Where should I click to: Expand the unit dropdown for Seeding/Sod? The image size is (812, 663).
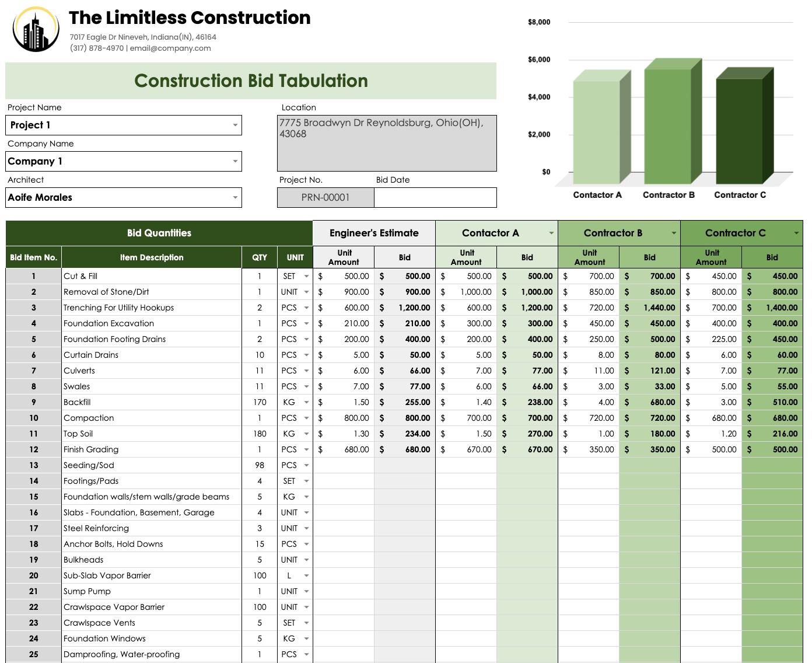point(306,466)
